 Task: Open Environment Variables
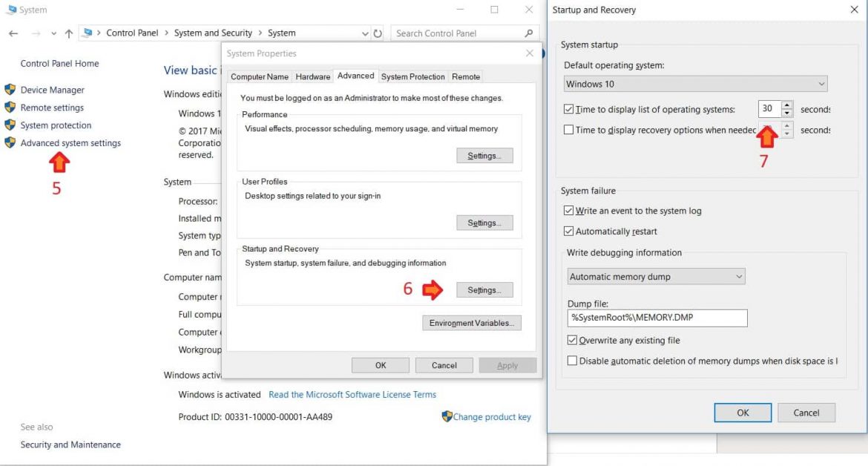[x=472, y=323]
